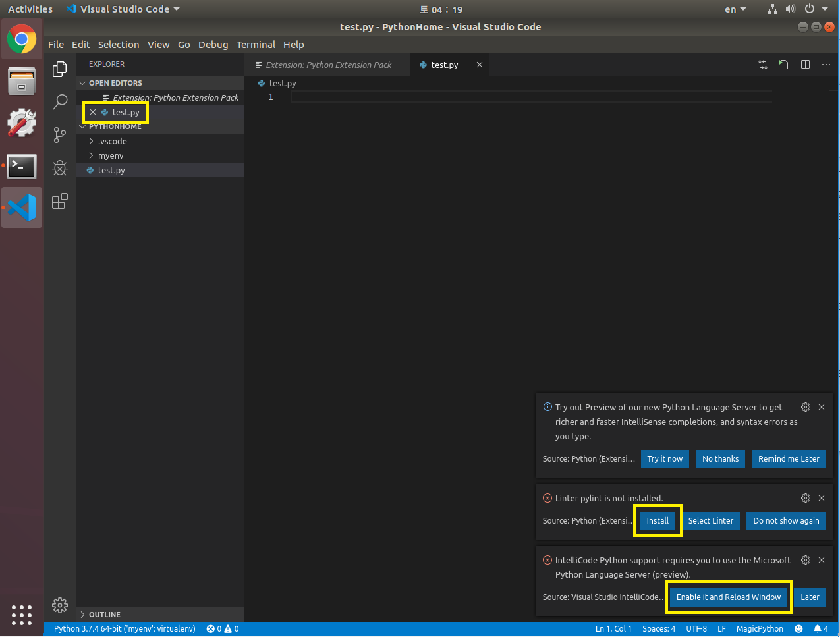
Task: Open the Debug view in activity bar
Action: (x=60, y=168)
